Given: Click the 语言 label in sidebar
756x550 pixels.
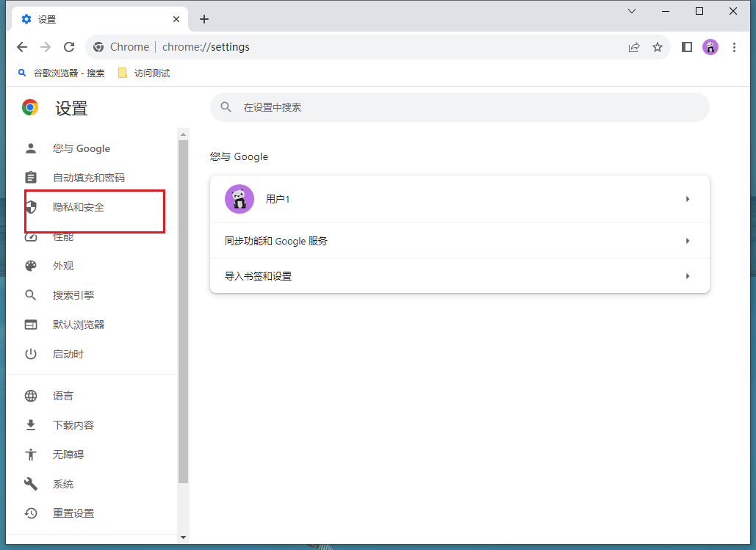Looking at the screenshot, I should pyautogui.click(x=63, y=396).
